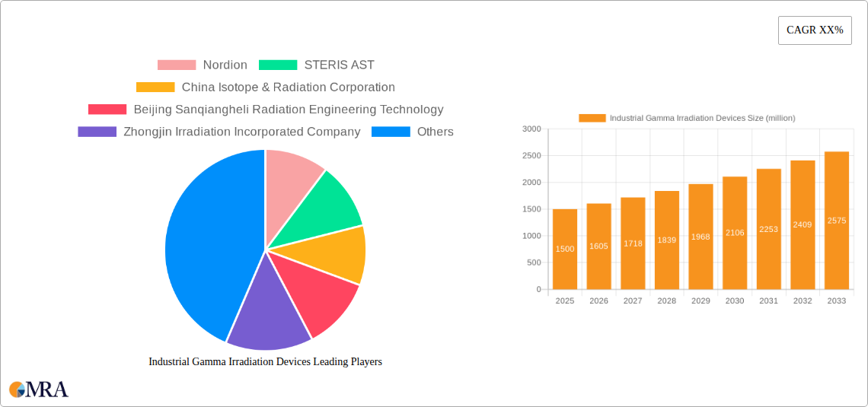
Task: Click the 2031 bar labeled 2253
Action: point(769,229)
